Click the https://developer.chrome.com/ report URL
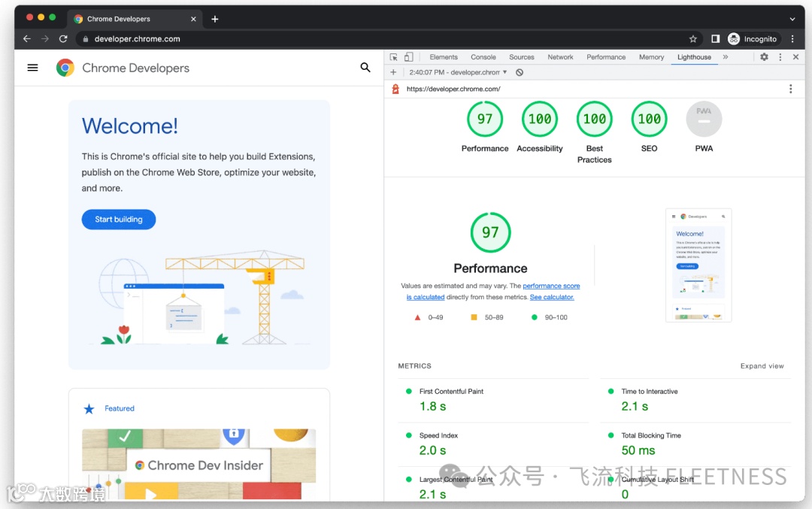This screenshot has width=812, height=509. click(x=453, y=89)
